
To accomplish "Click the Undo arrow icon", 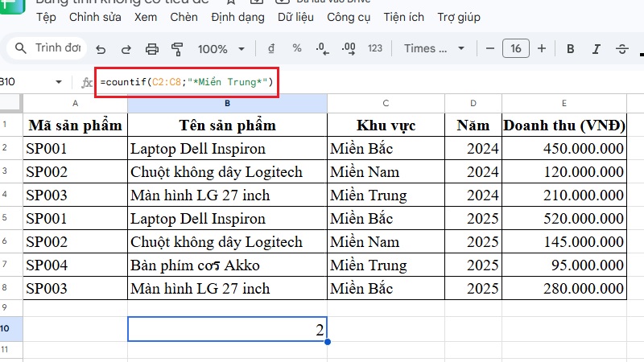I will point(101,50).
